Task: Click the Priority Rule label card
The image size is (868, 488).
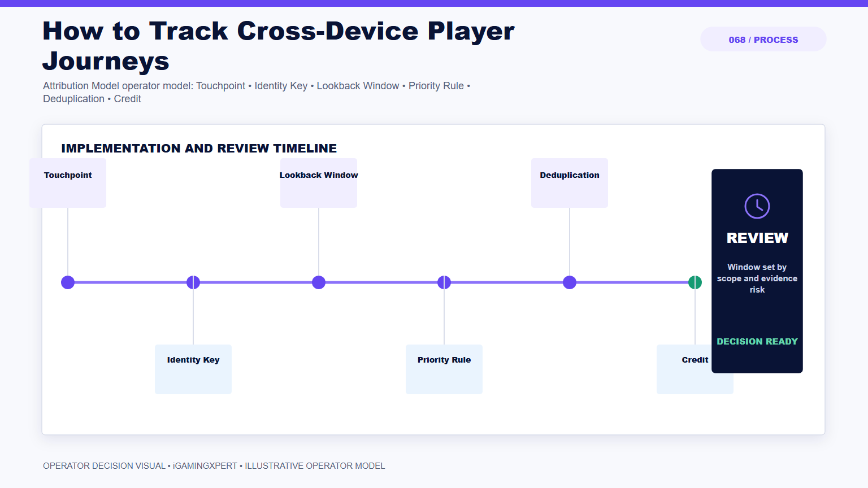Action: point(444,369)
